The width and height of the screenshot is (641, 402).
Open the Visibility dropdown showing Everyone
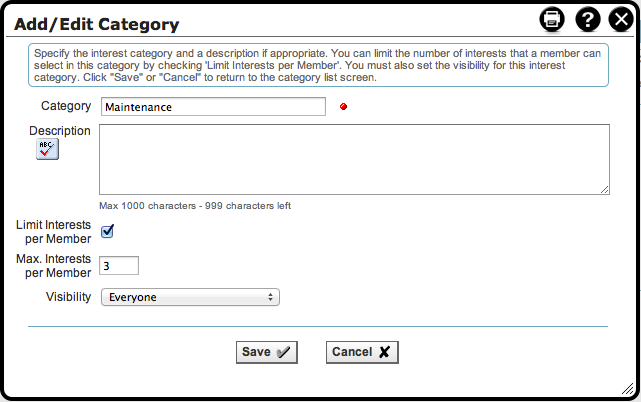(x=190, y=297)
